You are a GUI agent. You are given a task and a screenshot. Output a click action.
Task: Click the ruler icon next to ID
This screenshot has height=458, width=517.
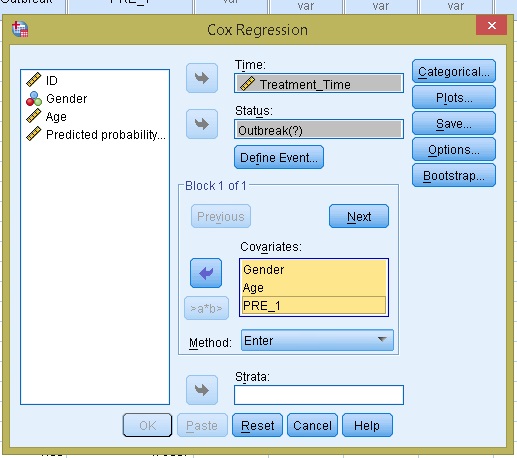pyautogui.click(x=34, y=80)
